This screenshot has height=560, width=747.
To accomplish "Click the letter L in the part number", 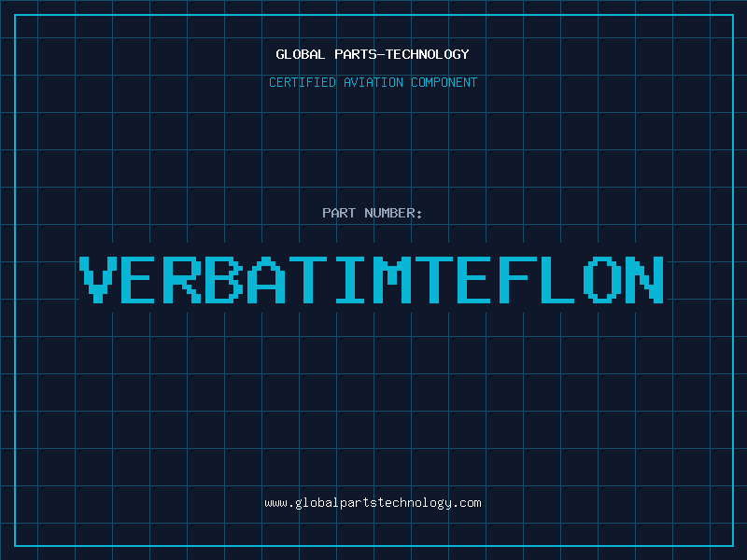I will pos(561,280).
